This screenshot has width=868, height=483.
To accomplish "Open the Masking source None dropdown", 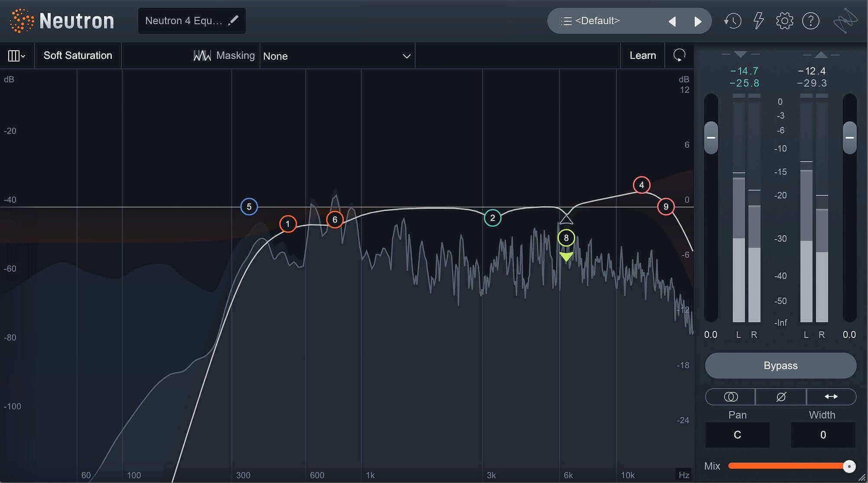I will click(x=337, y=56).
